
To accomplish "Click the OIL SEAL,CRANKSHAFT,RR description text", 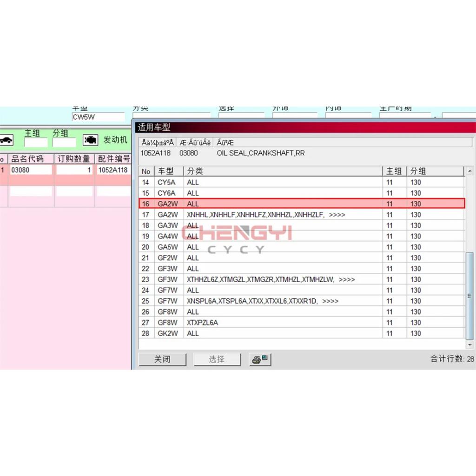I will click(x=261, y=153).
